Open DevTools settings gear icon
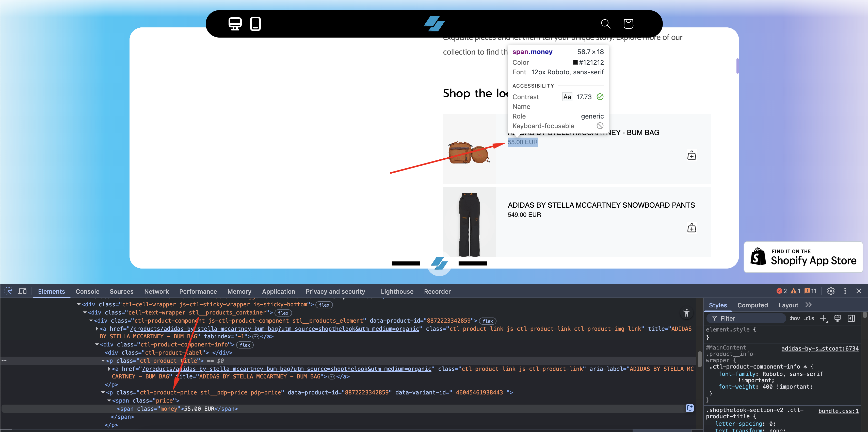The height and width of the screenshot is (432, 868). pyautogui.click(x=831, y=291)
